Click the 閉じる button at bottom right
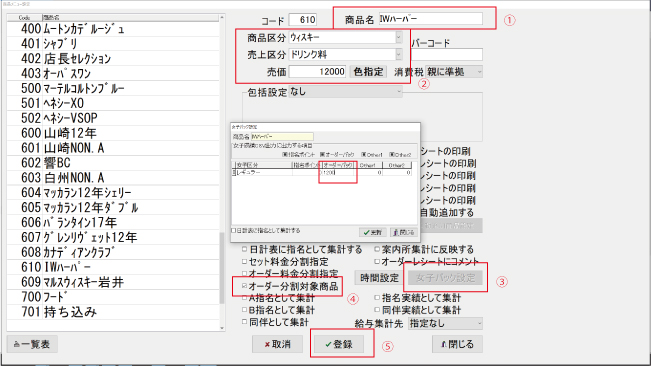This screenshot has height=366, width=651. point(457,344)
